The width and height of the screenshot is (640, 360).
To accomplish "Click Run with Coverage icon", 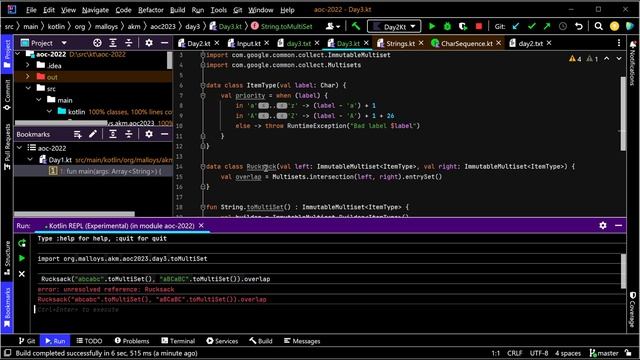I will [x=463, y=27].
